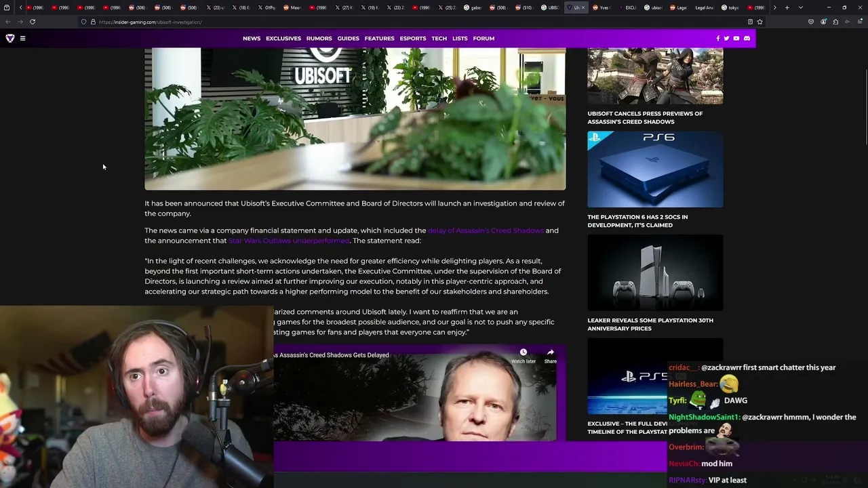Visit the site's Twitter page icon
Viewport: 868px width, 488px height.
coord(726,39)
